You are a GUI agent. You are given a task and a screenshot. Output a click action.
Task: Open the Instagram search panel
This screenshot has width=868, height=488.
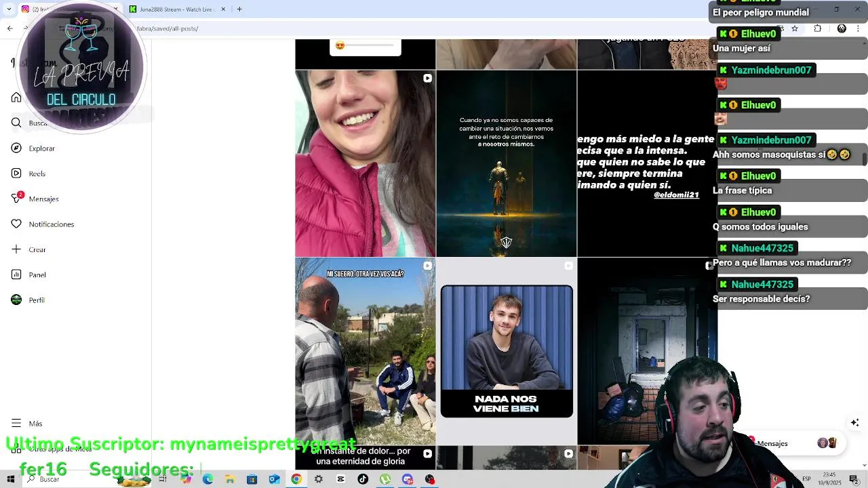tap(16, 123)
